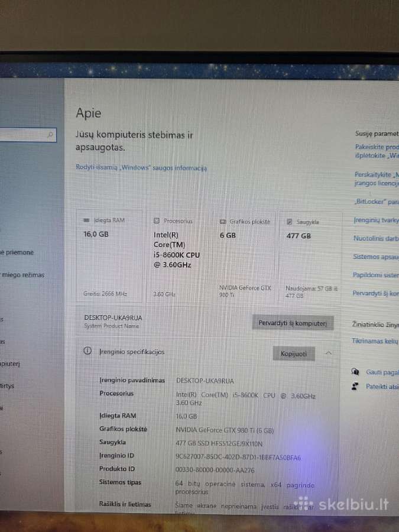Click the info icon beside Įrenginio specifikacijos
Viewport: 399px width, 532px height.
point(87,351)
